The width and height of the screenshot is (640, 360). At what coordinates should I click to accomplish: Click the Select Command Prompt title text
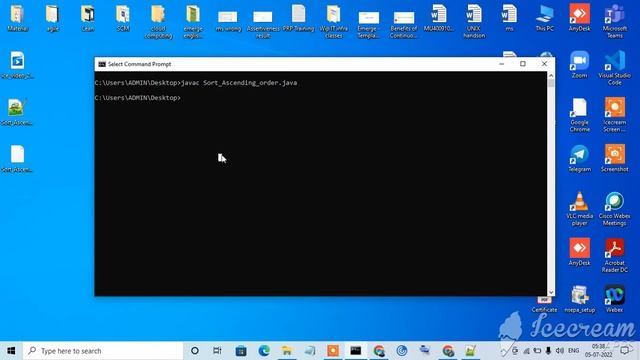[x=139, y=64]
